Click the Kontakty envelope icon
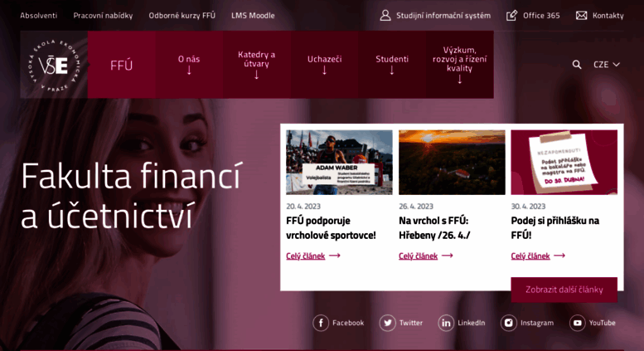644x351 pixels. (x=581, y=16)
